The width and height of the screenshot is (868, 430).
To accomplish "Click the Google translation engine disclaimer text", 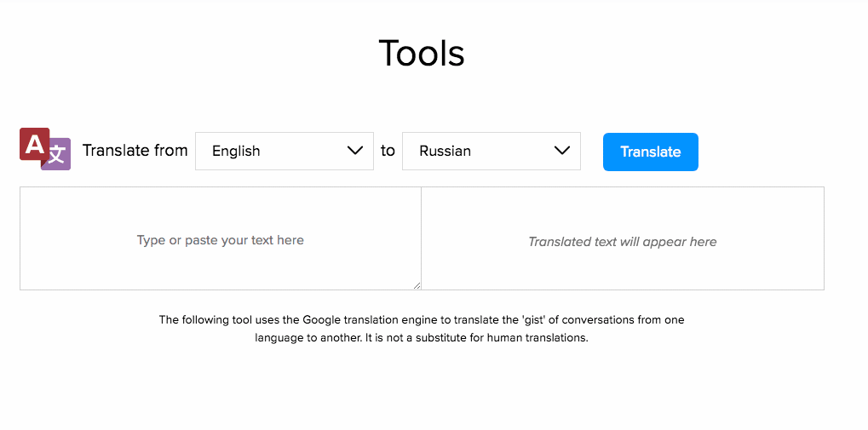I will tap(421, 320).
